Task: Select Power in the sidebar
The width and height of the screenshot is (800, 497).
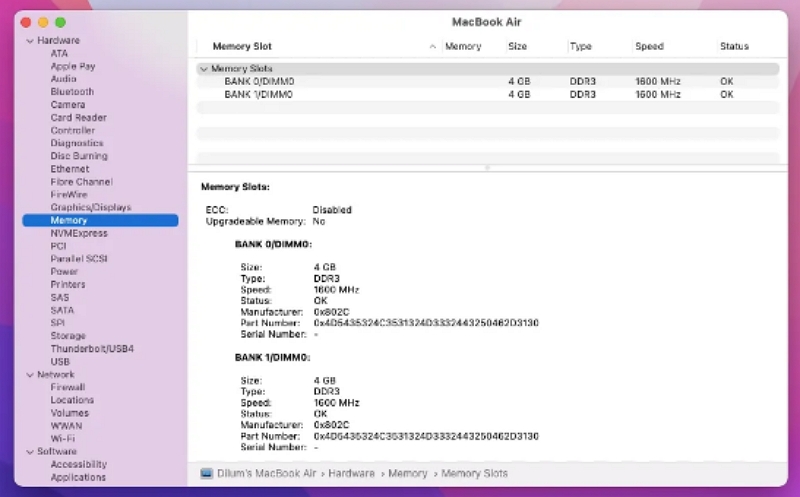Action: click(x=64, y=272)
